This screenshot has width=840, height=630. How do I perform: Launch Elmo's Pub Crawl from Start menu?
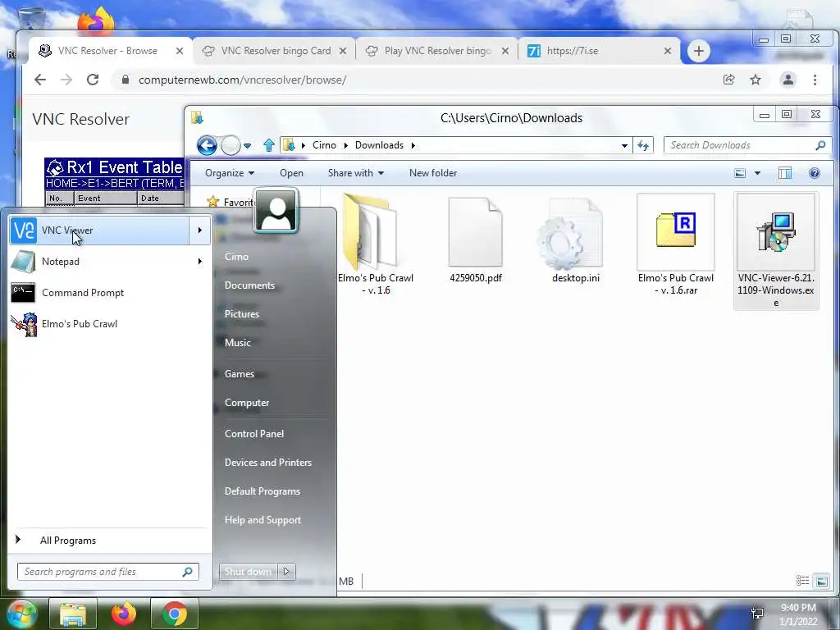[x=109, y=323]
